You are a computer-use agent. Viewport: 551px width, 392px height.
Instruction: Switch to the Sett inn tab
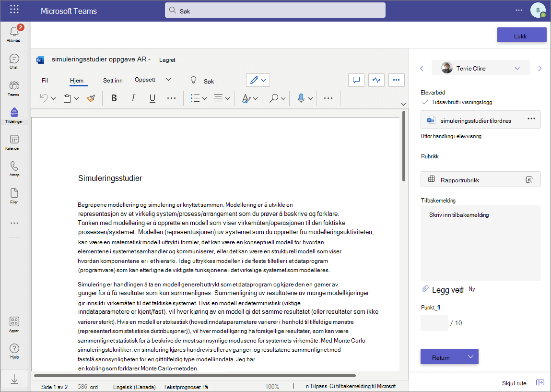coord(113,81)
